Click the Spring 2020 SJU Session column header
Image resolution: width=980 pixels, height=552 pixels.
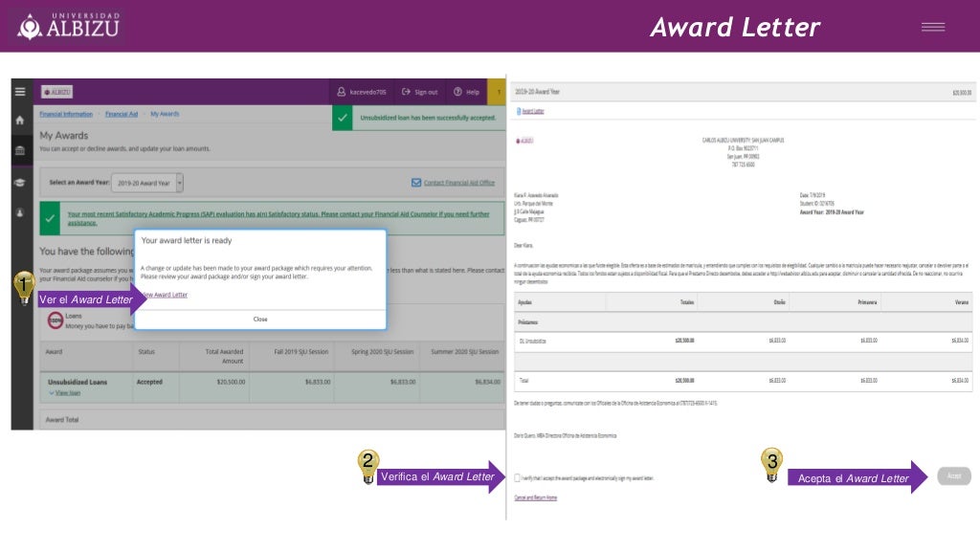pyautogui.click(x=383, y=351)
